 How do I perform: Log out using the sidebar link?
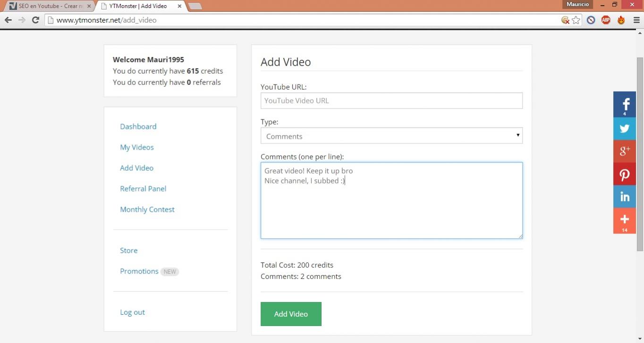132,312
